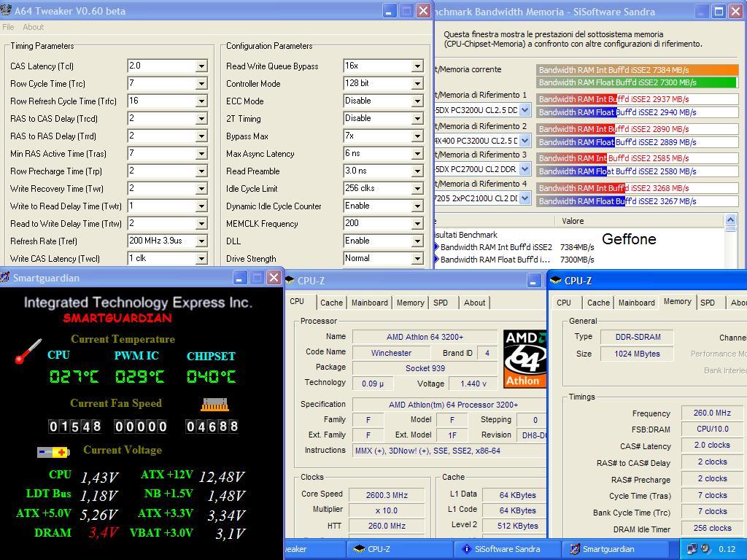The width and height of the screenshot is (747, 560).
Task: Open the Max Async Latency dropdown
Action: pyautogui.click(x=417, y=154)
